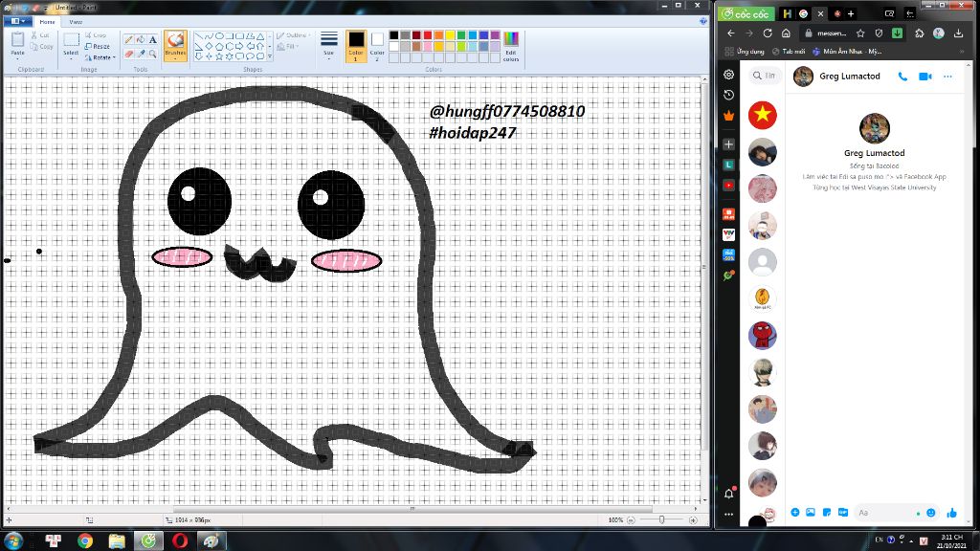Open Chrome from the Windows taskbar
Screen dimensions: 980x551
tap(85, 540)
